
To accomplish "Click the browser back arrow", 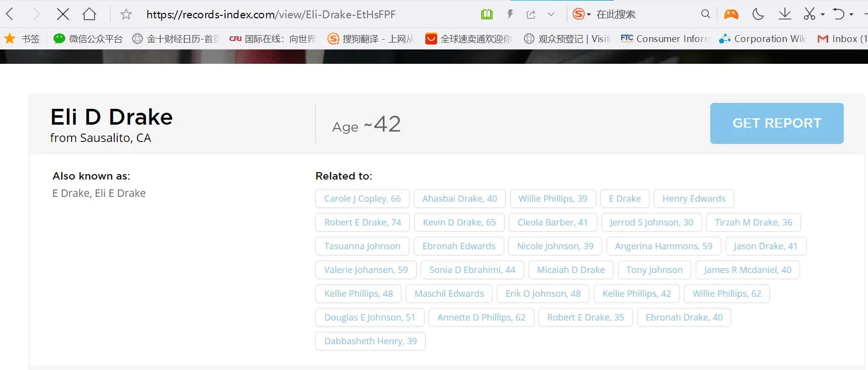I will (x=10, y=14).
